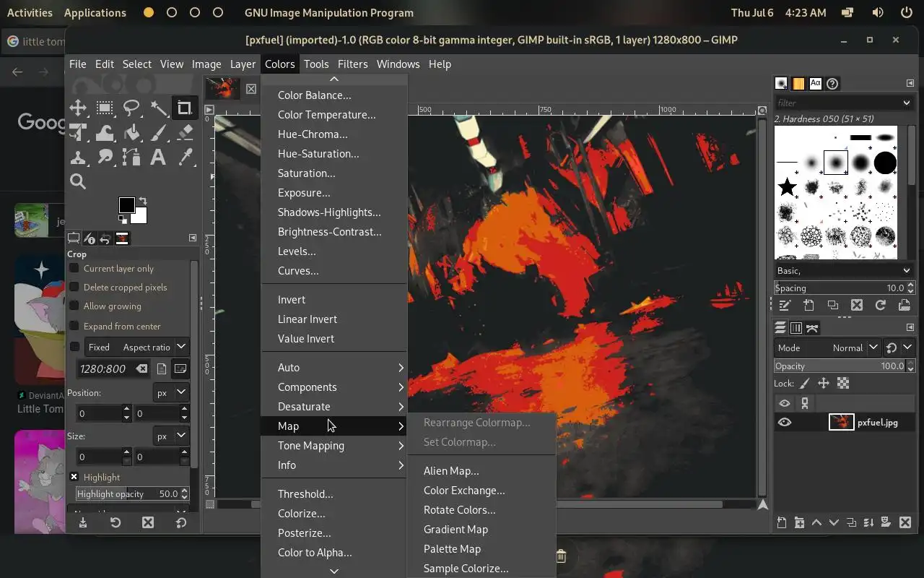924x578 pixels.
Task: Open the Fonts tab in brushes dock
Action: pyautogui.click(x=815, y=84)
